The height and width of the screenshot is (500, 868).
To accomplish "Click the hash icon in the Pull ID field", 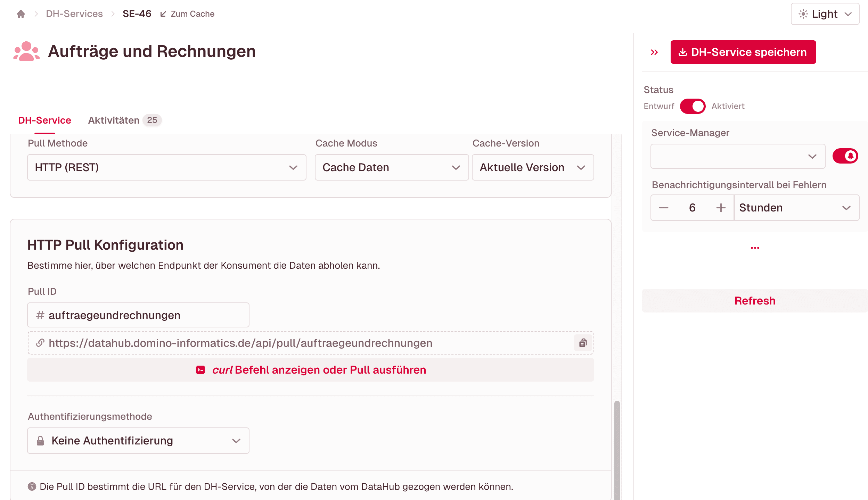I will coord(40,315).
